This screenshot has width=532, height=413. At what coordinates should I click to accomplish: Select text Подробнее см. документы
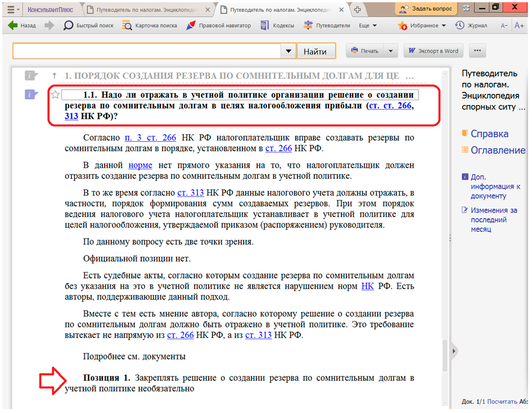tap(134, 356)
